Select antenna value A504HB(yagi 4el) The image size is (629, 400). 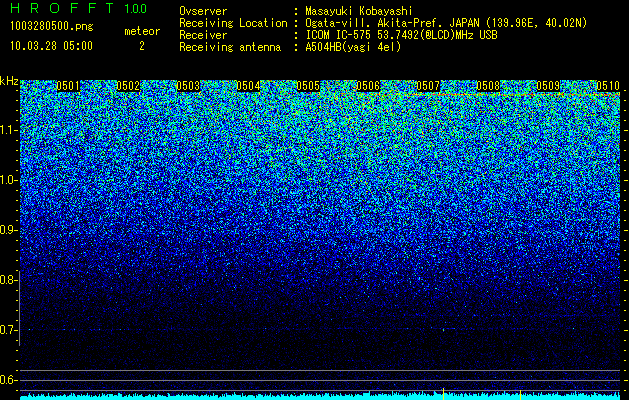click(353, 47)
